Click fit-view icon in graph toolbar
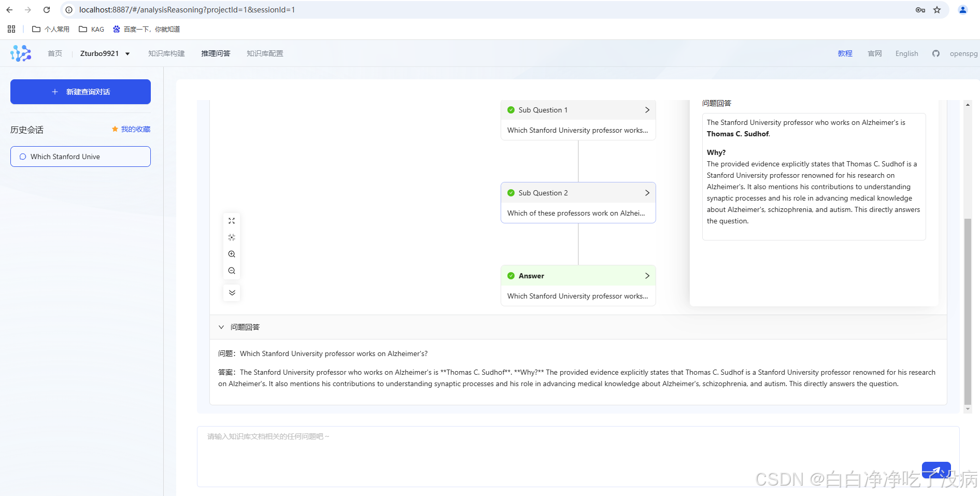This screenshot has height=496, width=980. (232, 221)
